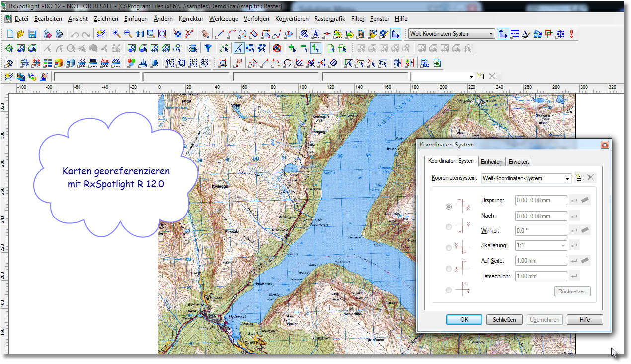Switch to the Einheiten tab
Image resolution: width=631 pixels, height=364 pixels.
click(491, 162)
